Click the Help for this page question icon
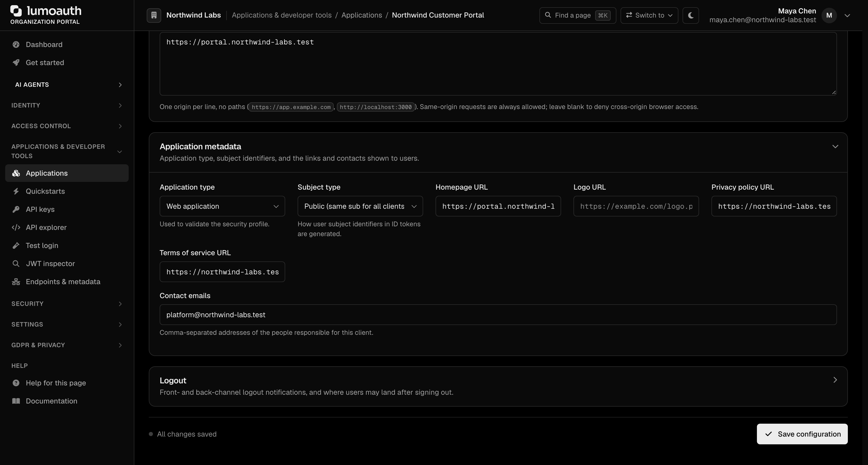Viewport: 868px width, 465px height. 16,383
